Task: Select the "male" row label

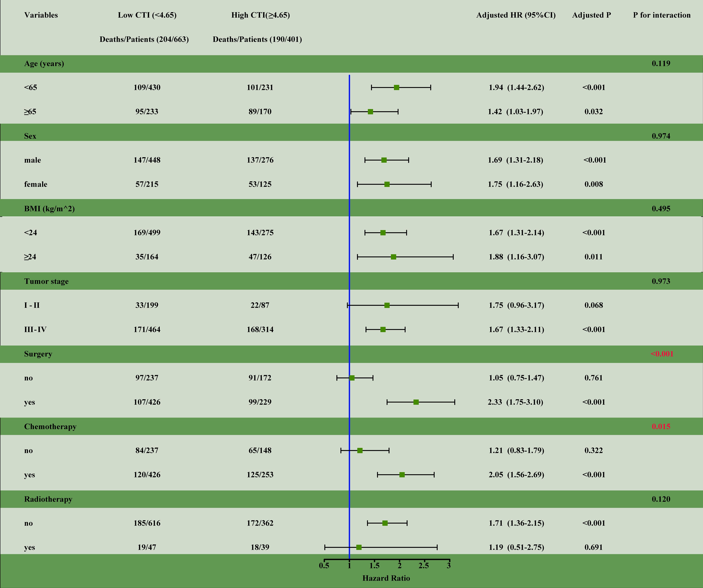Action: (32, 160)
